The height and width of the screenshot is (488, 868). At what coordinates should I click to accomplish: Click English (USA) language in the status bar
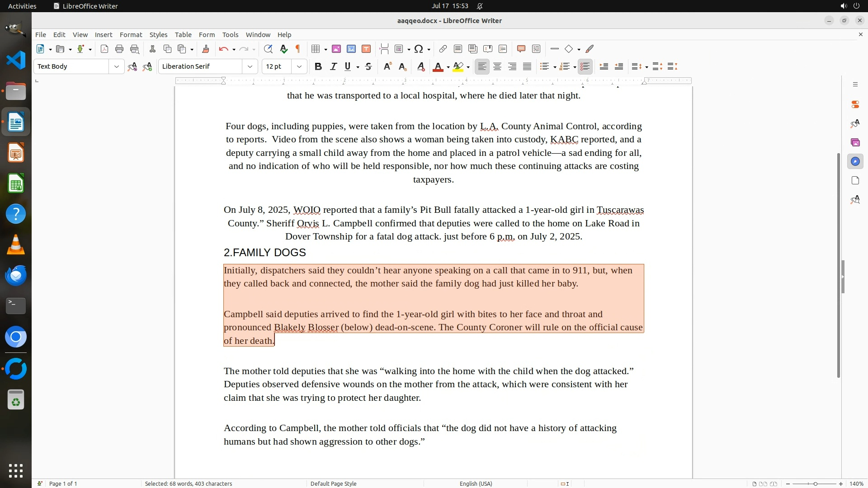click(476, 483)
